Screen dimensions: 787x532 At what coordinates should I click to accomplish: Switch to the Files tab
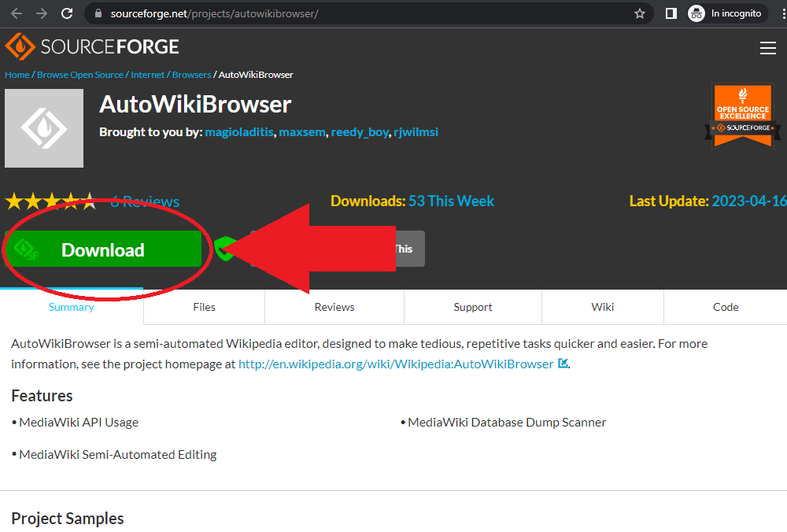[x=205, y=307]
